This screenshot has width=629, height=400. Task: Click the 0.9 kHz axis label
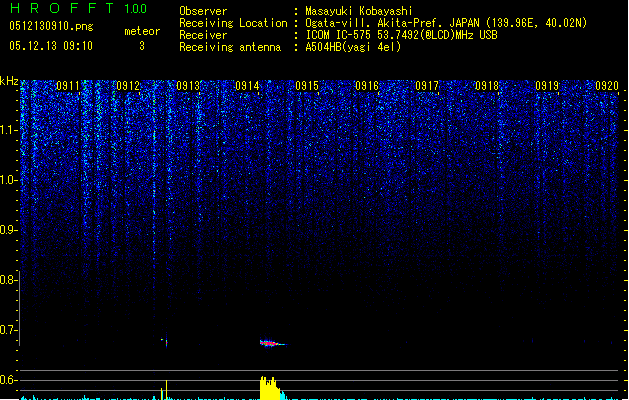click(8, 230)
